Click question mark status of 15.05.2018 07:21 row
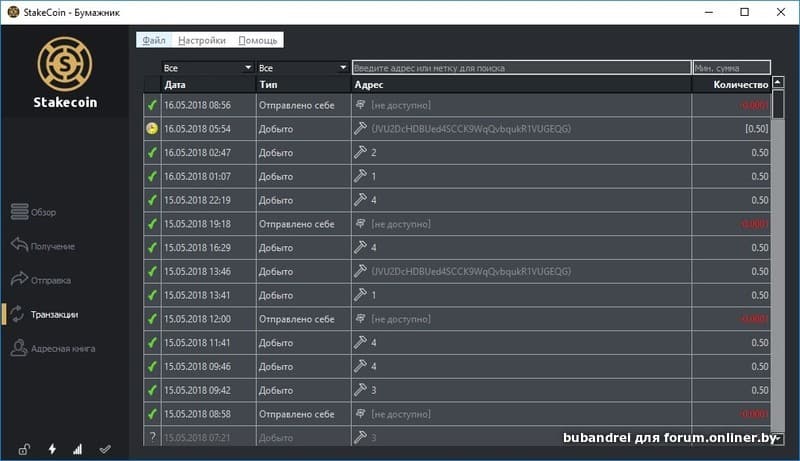Image resolution: width=800 pixels, height=461 pixels. [152, 437]
